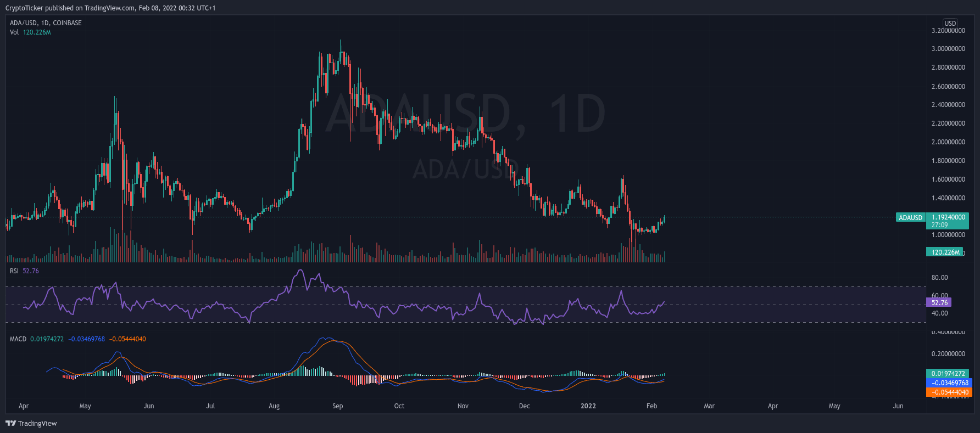This screenshot has height=433, width=980.
Task: Select the RSI indicator legend
Action: [x=14, y=271]
